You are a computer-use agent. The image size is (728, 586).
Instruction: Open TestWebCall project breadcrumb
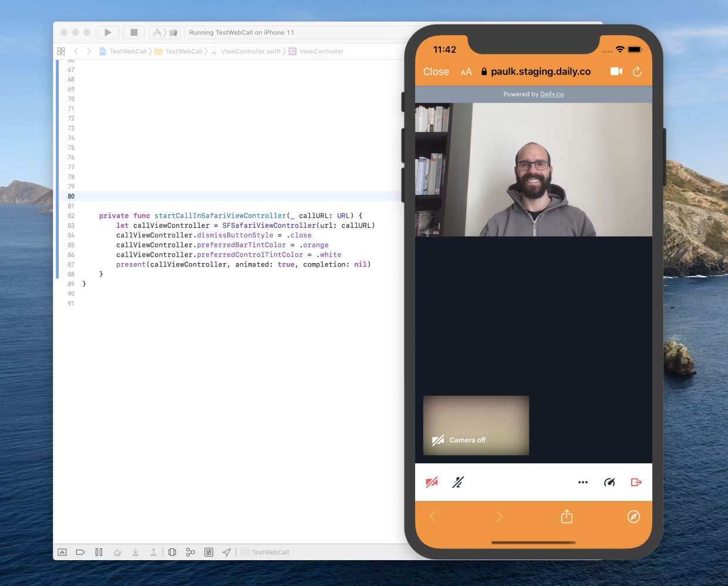coord(123,51)
